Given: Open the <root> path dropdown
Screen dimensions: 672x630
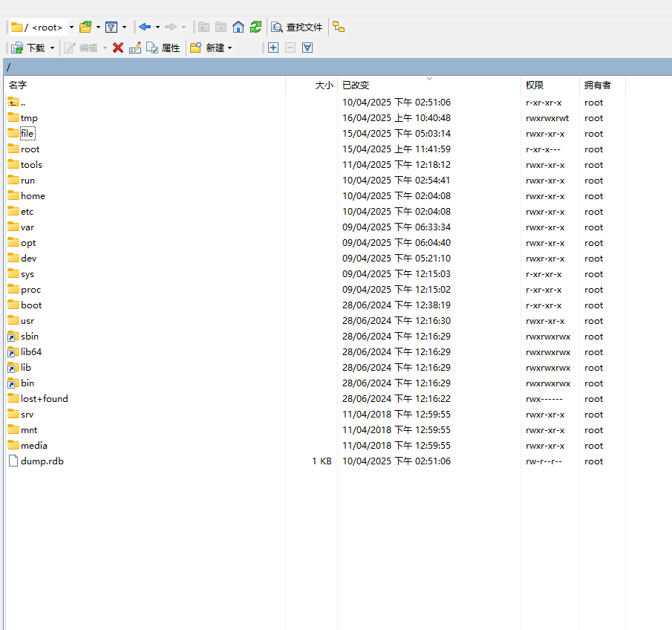Looking at the screenshot, I should click(x=71, y=27).
